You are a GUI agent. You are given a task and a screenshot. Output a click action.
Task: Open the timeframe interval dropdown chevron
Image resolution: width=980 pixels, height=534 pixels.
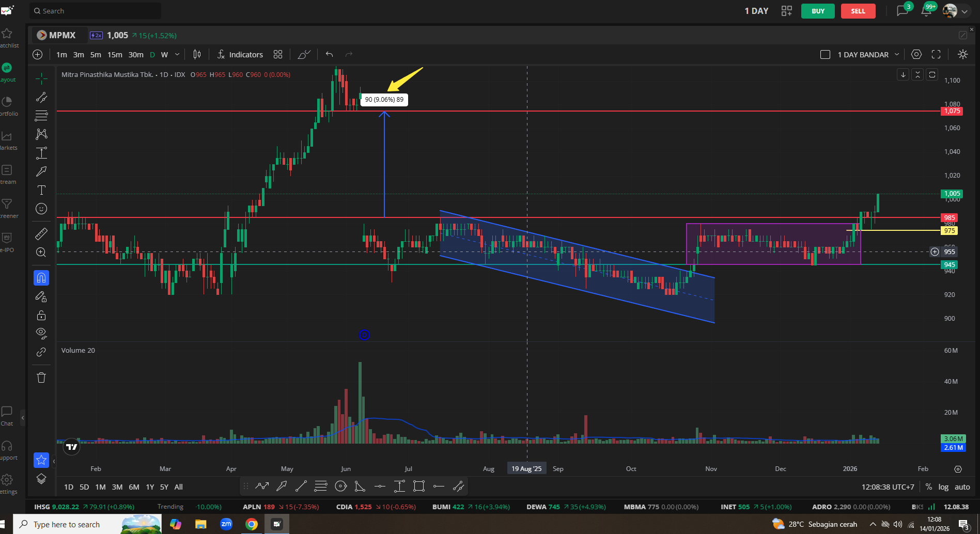pyautogui.click(x=177, y=55)
